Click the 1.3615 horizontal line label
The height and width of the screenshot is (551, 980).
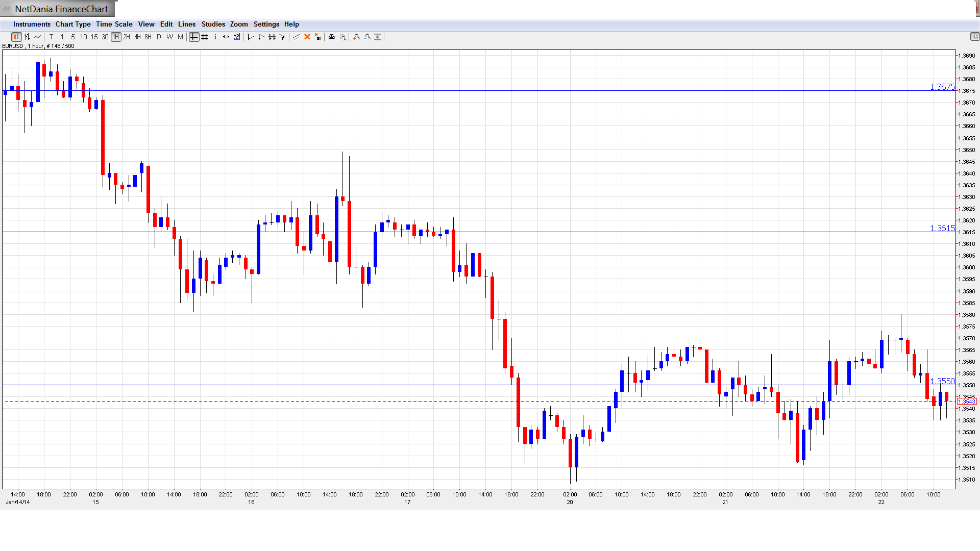(x=942, y=228)
